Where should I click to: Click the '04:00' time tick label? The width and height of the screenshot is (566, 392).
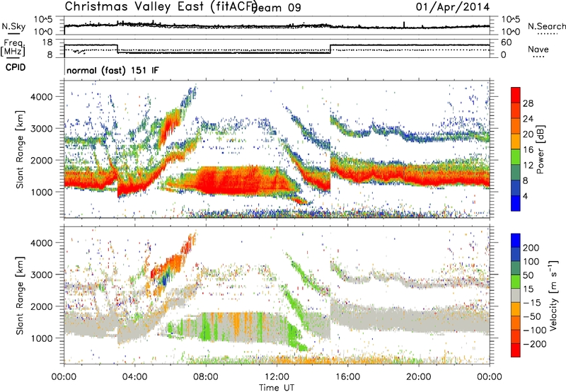click(134, 377)
